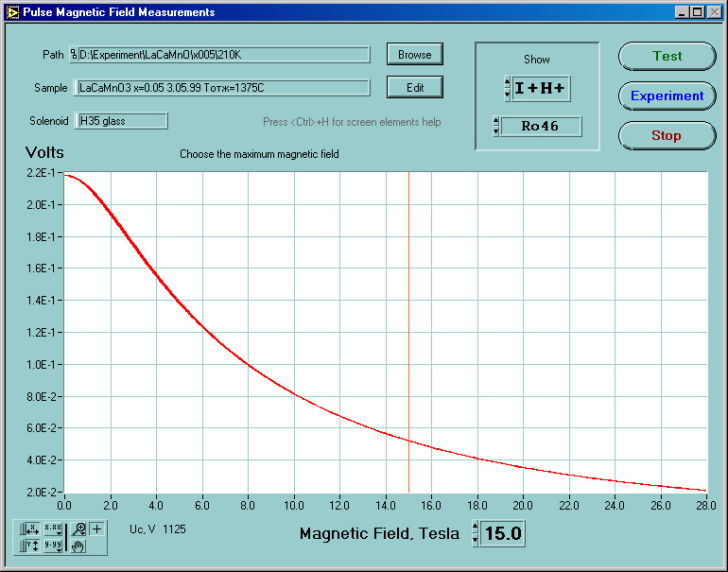Click the path type icon beside D:\Experiment
The image size is (728, 572).
(74, 55)
